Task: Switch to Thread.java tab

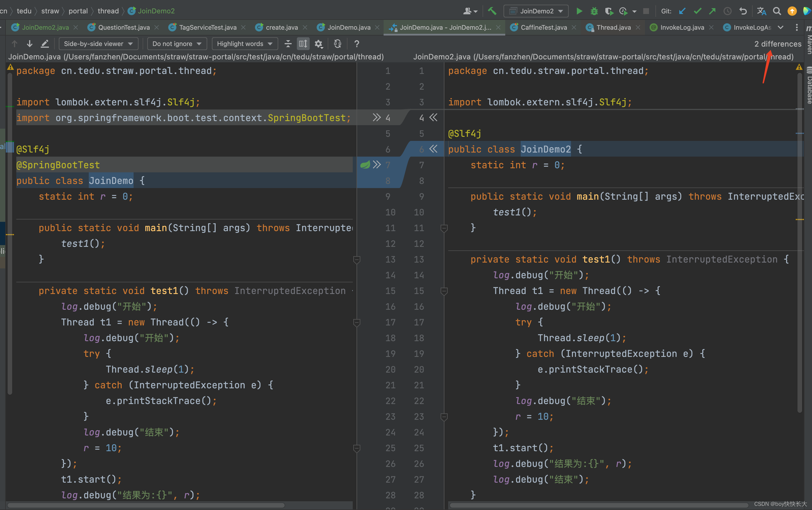Action: pos(614,27)
